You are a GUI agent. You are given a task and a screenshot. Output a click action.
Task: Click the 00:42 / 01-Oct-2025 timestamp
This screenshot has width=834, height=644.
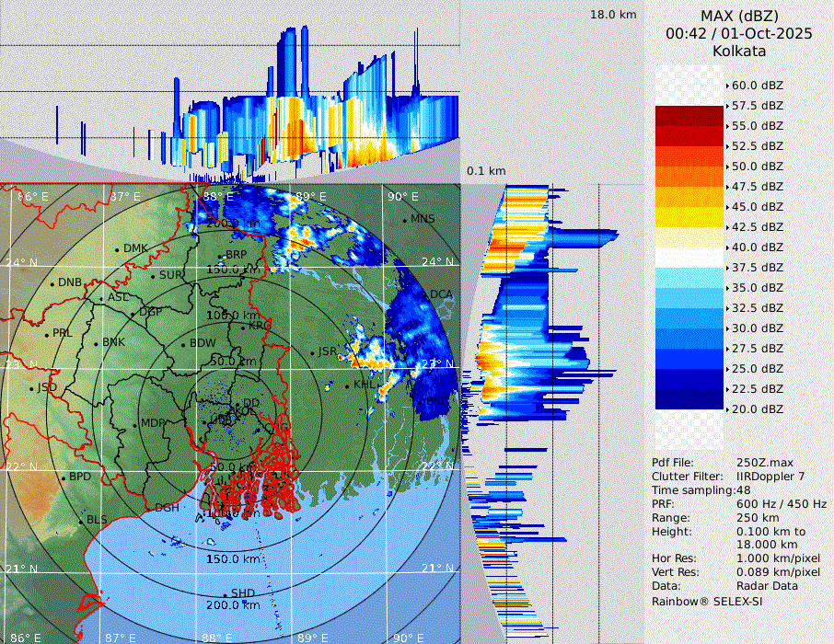point(739,34)
